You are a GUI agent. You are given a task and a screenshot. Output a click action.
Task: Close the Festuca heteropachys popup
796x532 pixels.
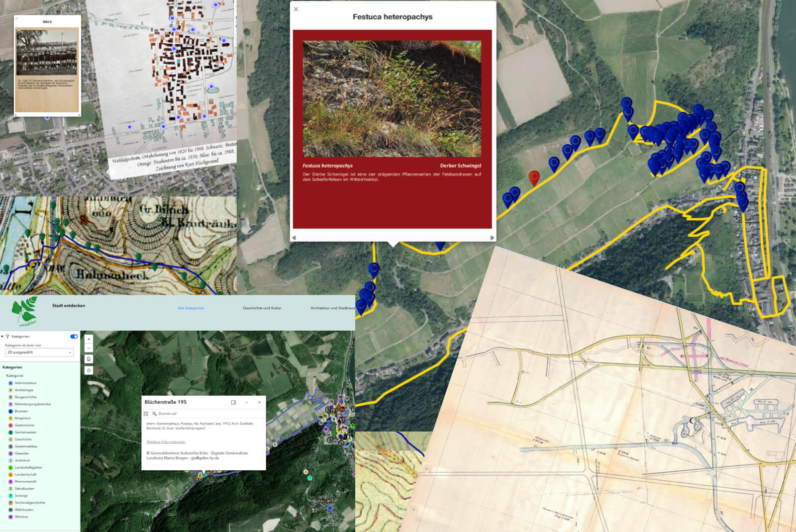296,9
